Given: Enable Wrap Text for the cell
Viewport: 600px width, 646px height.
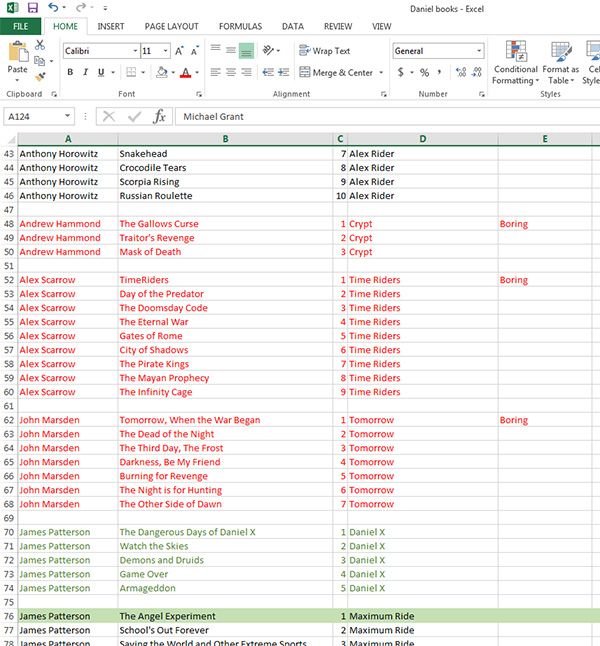Looking at the screenshot, I should [x=325, y=51].
